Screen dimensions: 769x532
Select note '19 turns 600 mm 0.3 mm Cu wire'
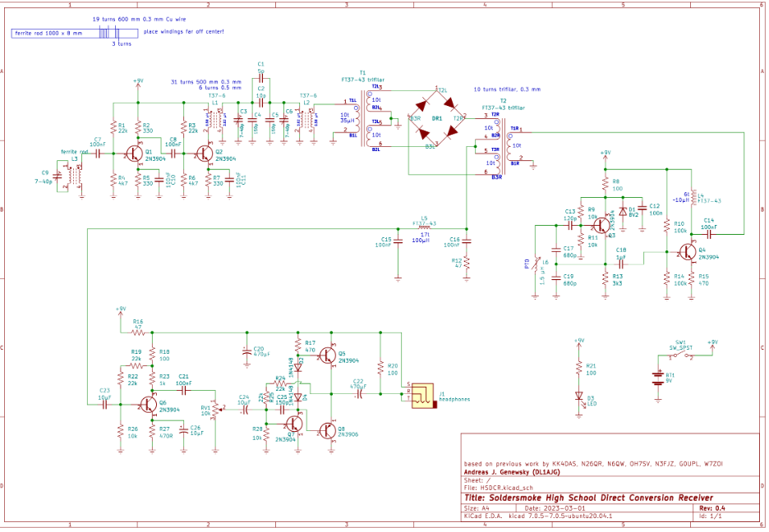click(x=140, y=19)
